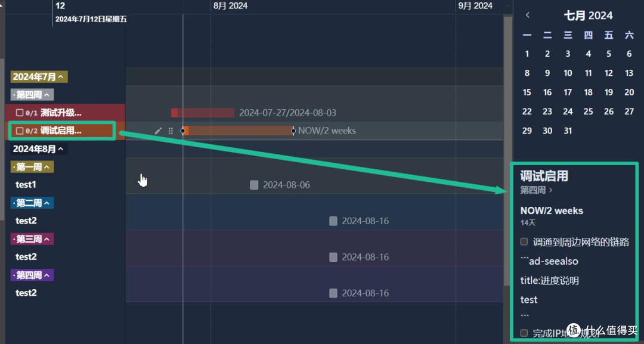The width and height of the screenshot is (644, 344).
Task: Check the 调试启用 task checkbox
Action: (20, 131)
